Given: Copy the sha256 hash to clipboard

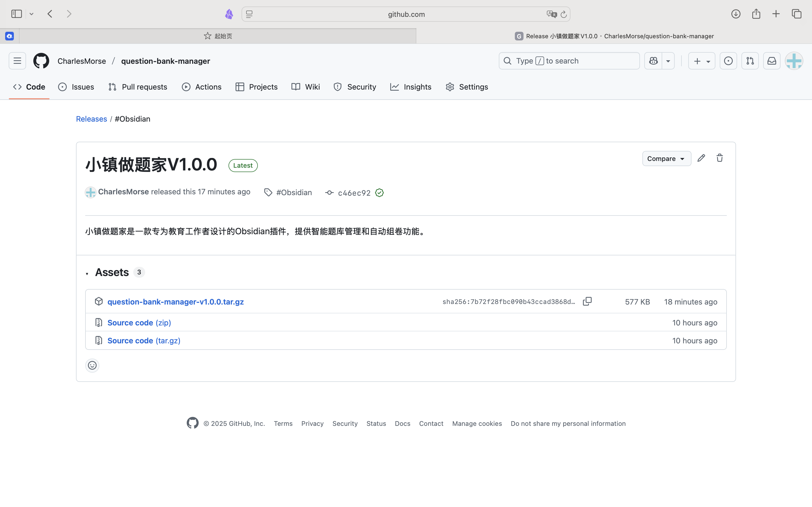Looking at the screenshot, I should click(x=587, y=302).
